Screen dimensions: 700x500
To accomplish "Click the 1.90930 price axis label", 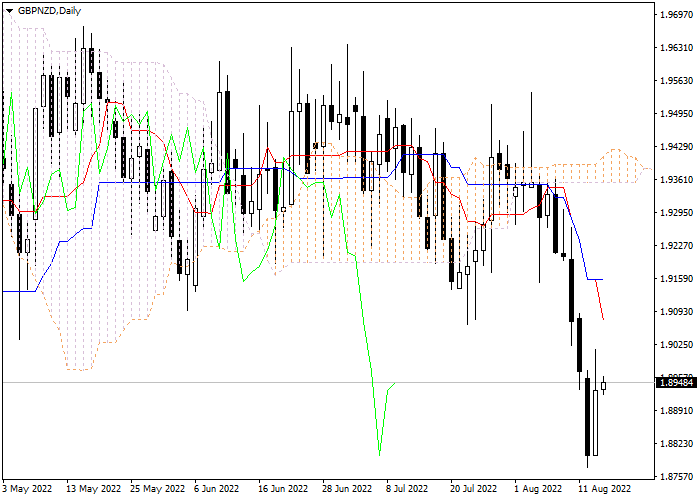I will 676,312.
